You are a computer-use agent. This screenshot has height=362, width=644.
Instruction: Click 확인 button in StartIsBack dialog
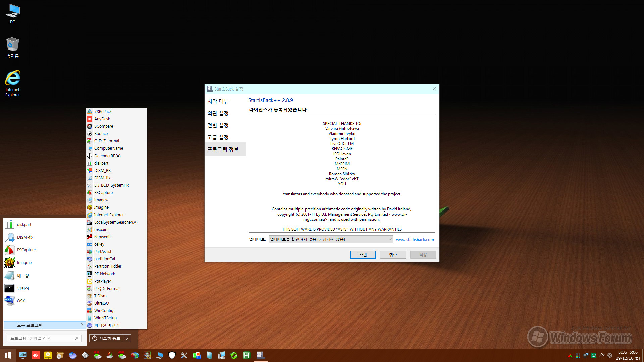click(x=363, y=255)
